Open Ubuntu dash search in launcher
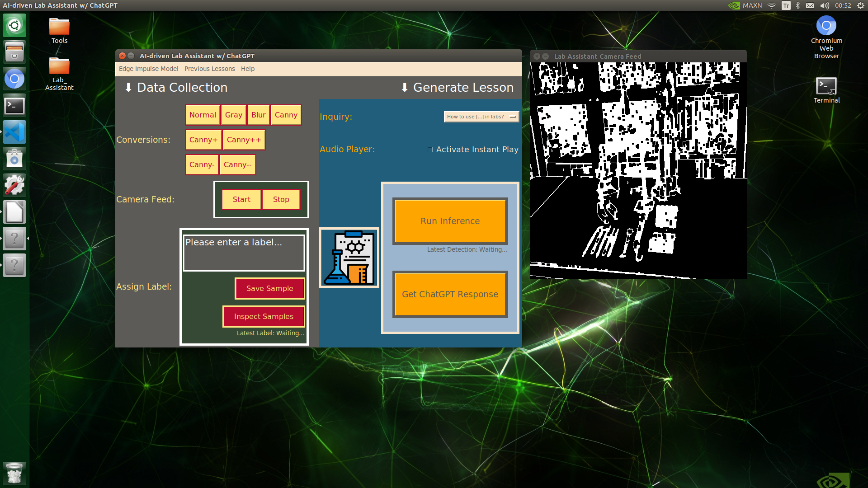The height and width of the screenshot is (488, 868). pos(14,25)
